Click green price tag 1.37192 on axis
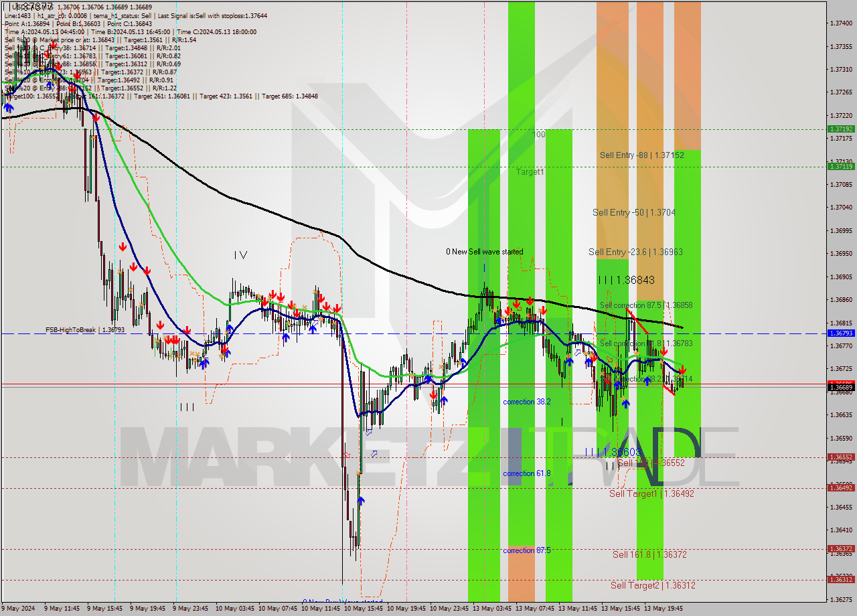The width and height of the screenshot is (857, 616). click(841, 129)
